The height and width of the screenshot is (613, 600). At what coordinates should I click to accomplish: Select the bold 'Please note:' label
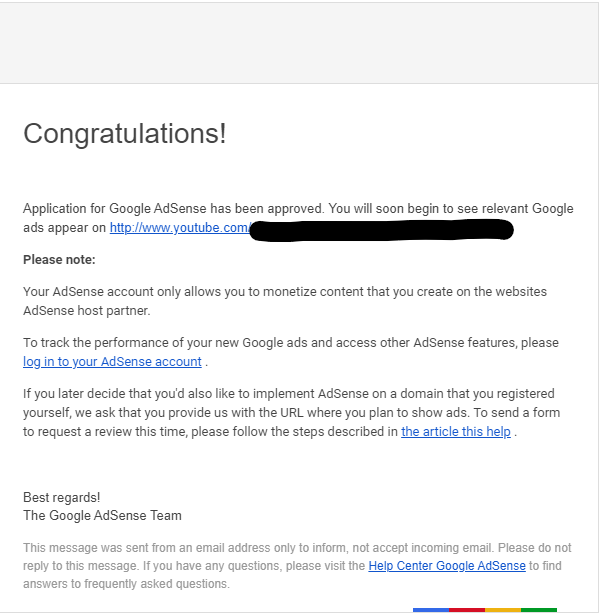click(x=59, y=260)
